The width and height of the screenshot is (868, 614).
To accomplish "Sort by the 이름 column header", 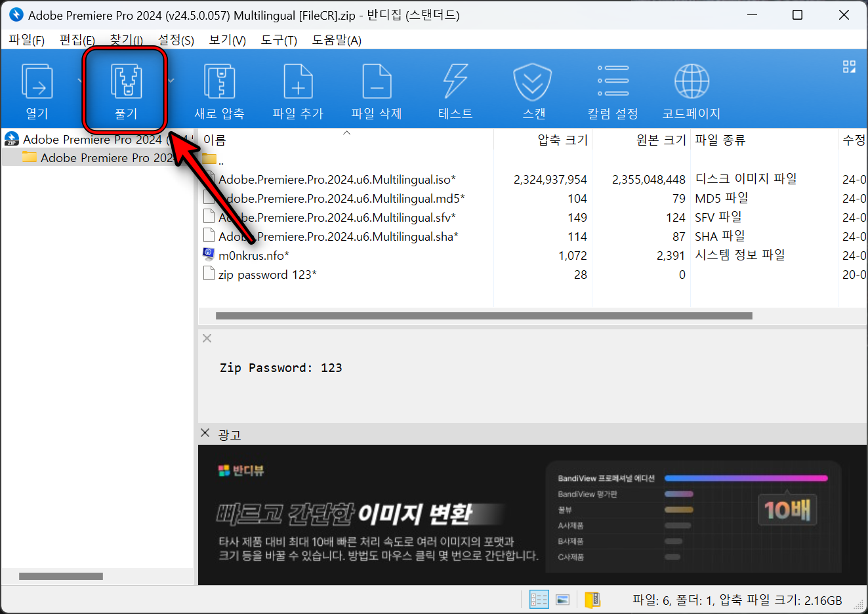I will click(x=346, y=140).
